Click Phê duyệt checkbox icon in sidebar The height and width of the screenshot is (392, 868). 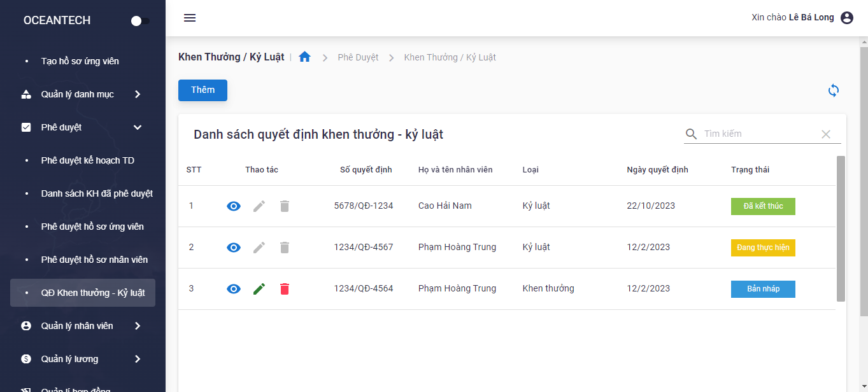pyautogui.click(x=26, y=127)
